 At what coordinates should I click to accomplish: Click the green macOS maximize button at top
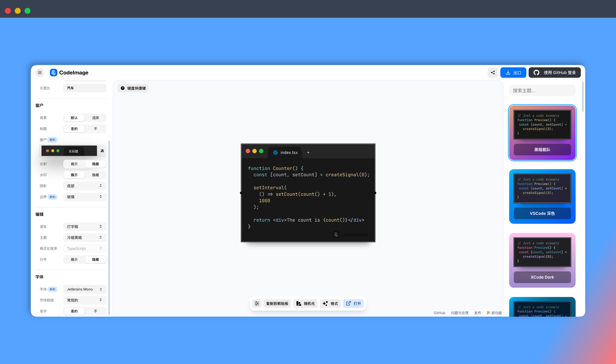coord(27,11)
